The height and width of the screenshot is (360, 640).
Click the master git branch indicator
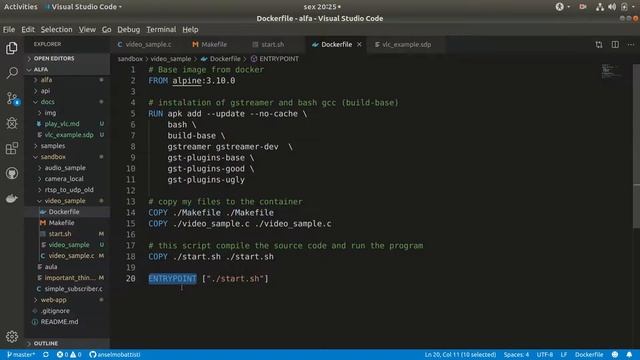point(21,355)
